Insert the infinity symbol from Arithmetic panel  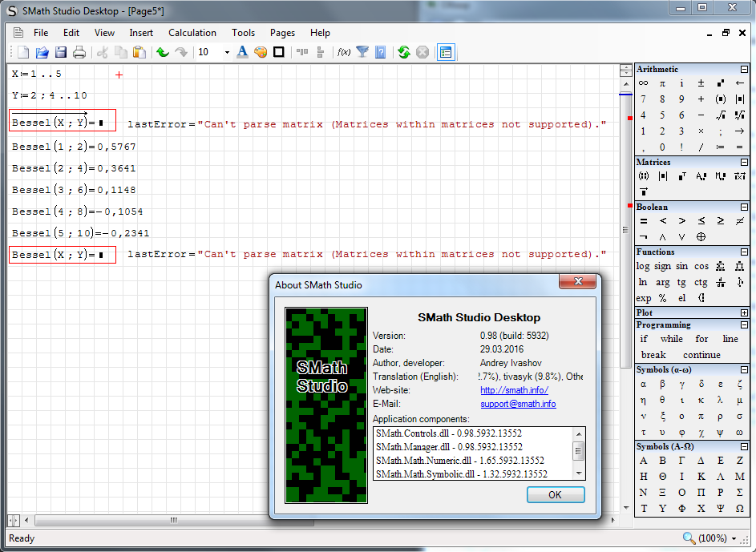point(643,83)
